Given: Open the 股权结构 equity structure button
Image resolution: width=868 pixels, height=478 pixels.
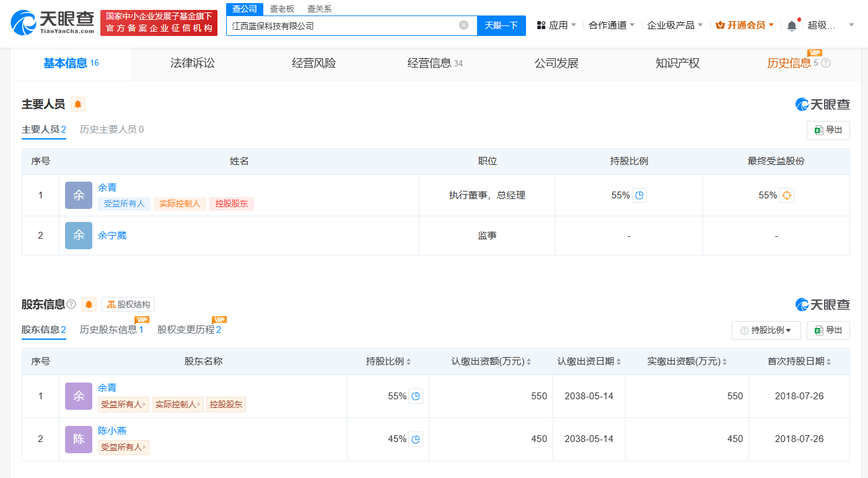Looking at the screenshot, I should 128,304.
